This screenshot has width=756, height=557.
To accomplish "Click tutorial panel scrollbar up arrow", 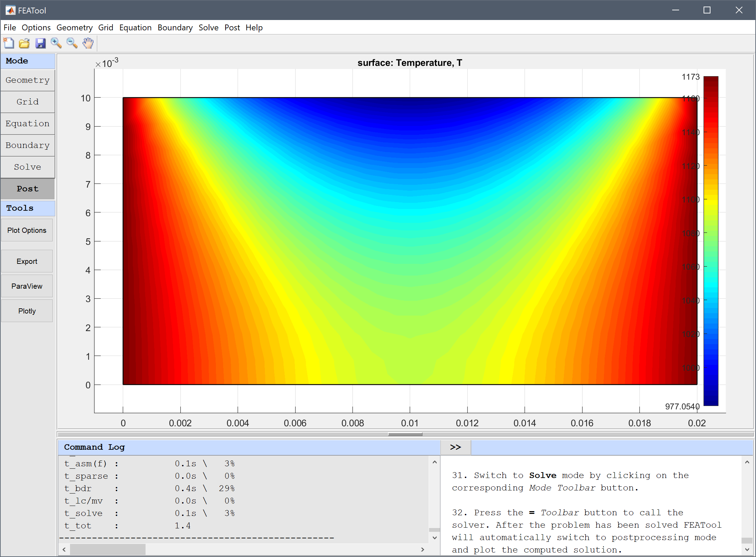I will [747, 462].
